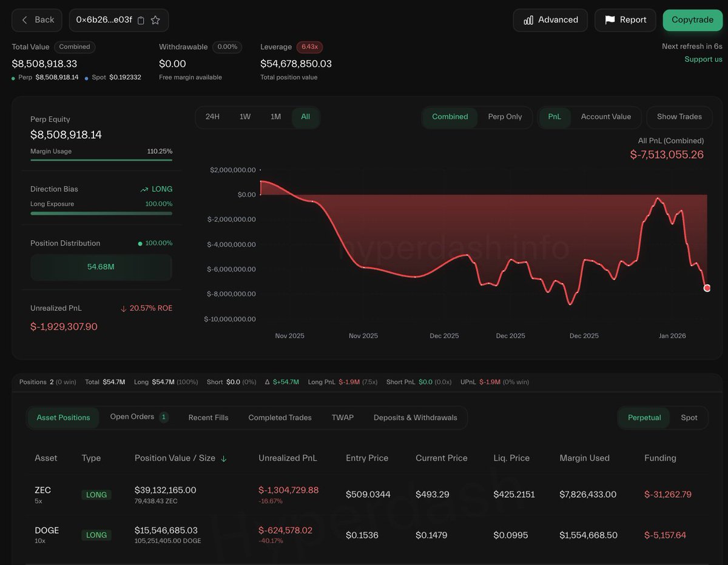728x565 pixels.
Task: Select the All time range
Action: click(x=305, y=117)
